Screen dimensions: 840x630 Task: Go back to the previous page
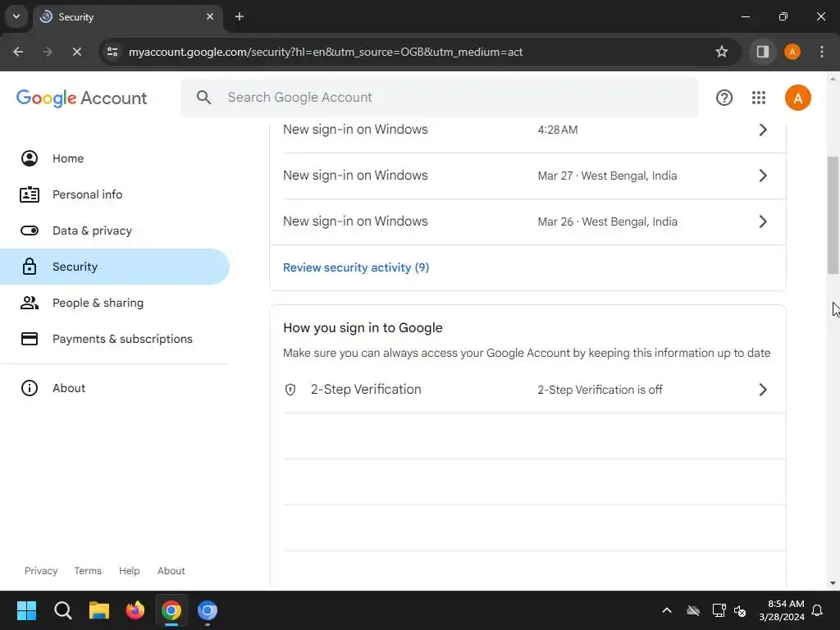click(18, 52)
